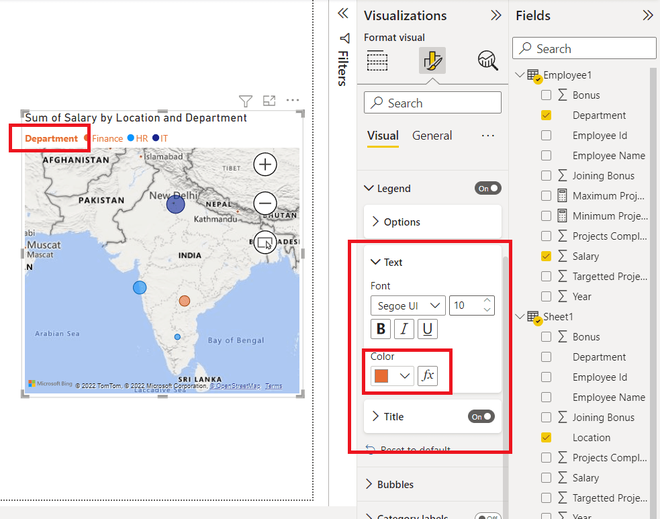Click the Focus mode icon above map
The height and width of the screenshot is (519, 660).
269,101
